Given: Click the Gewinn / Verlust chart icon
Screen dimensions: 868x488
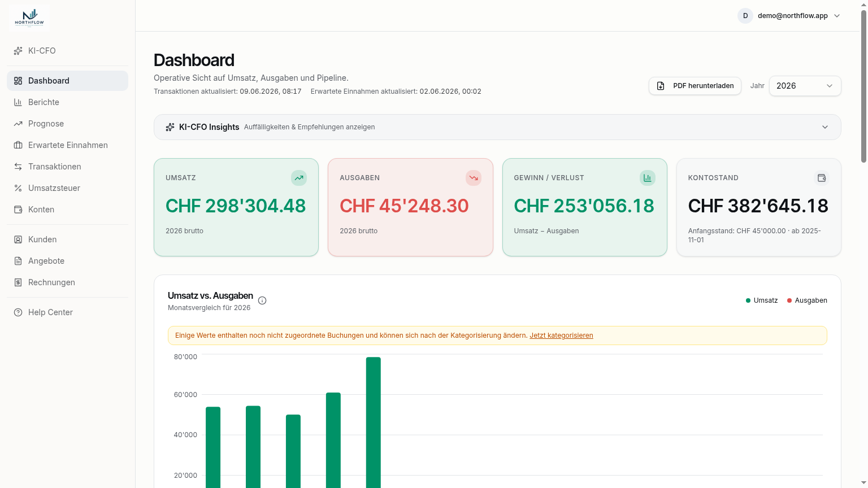Looking at the screenshot, I should click(648, 178).
